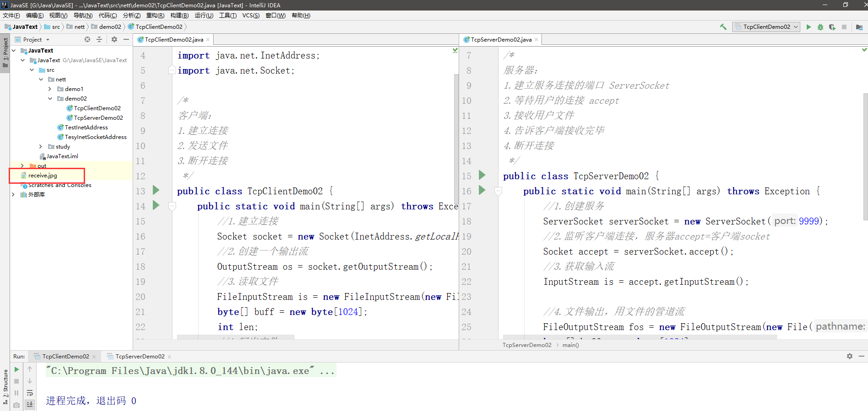
Task: Click the Up the stack trace arrow
Action: [x=30, y=369]
